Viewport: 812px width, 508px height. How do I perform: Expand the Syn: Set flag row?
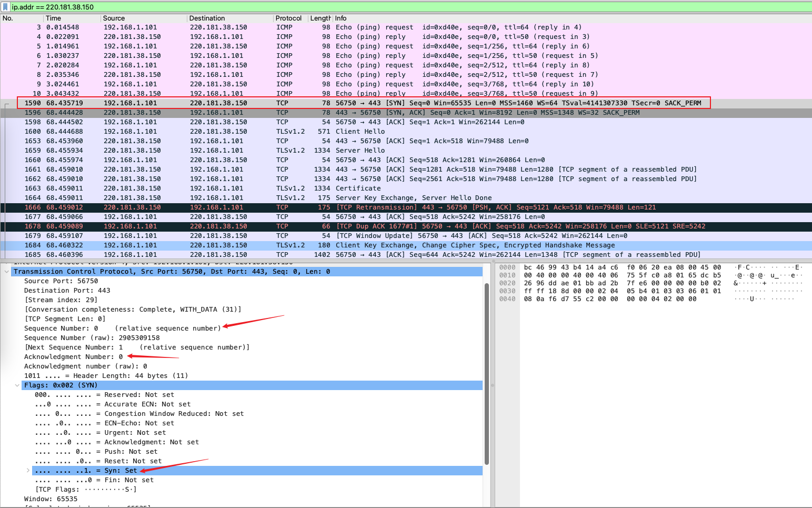tap(28, 471)
